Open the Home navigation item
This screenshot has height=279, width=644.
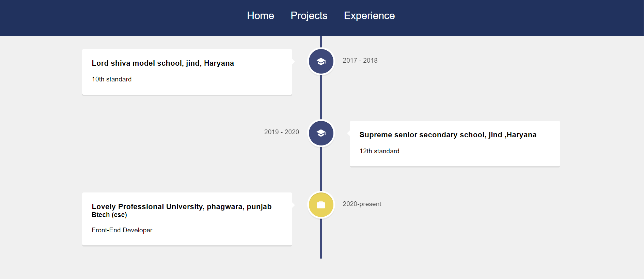(x=261, y=16)
